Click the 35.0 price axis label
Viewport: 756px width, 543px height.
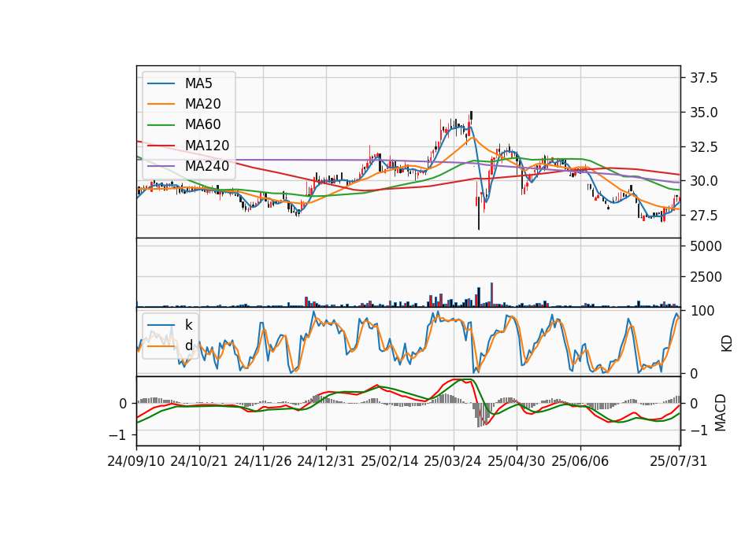703,113
